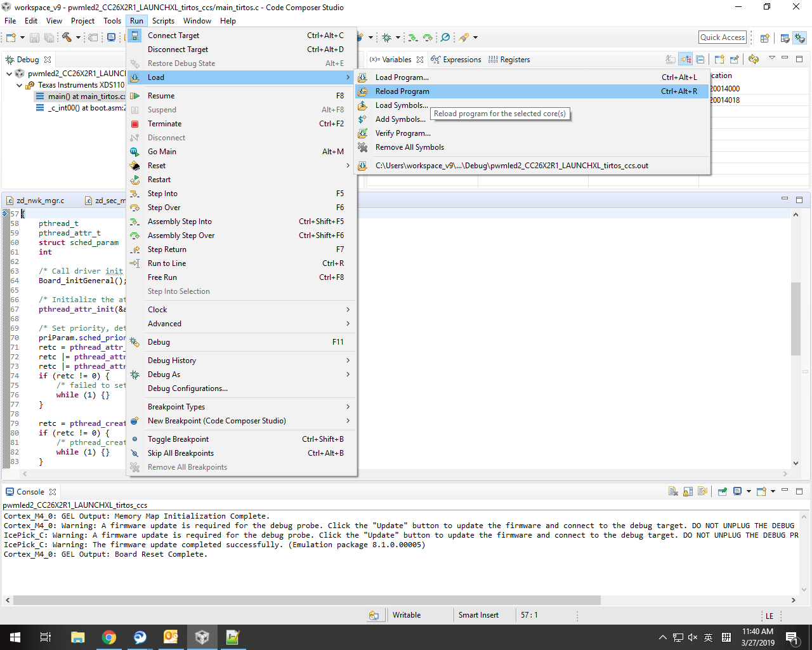Open Google Chrome from the taskbar
This screenshot has height=650, width=812.
[x=109, y=637]
